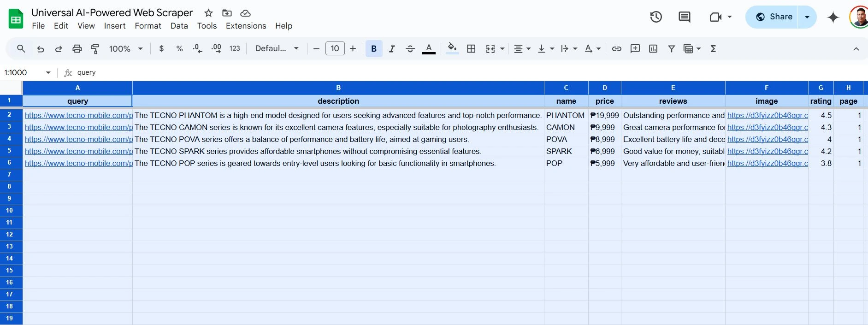This screenshot has width=868, height=325.
Task: Click the create filter funnel icon
Action: click(x=671, y=49)
